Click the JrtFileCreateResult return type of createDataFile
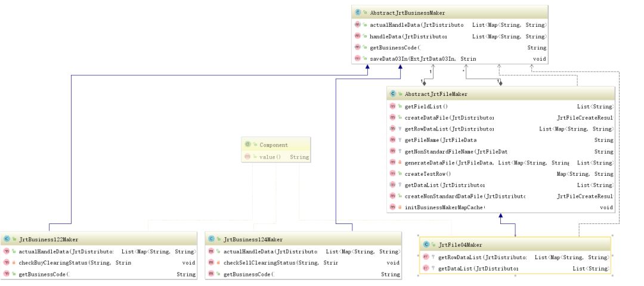The height and width of the screenshot is (286, 644). [x=586, y=117]
